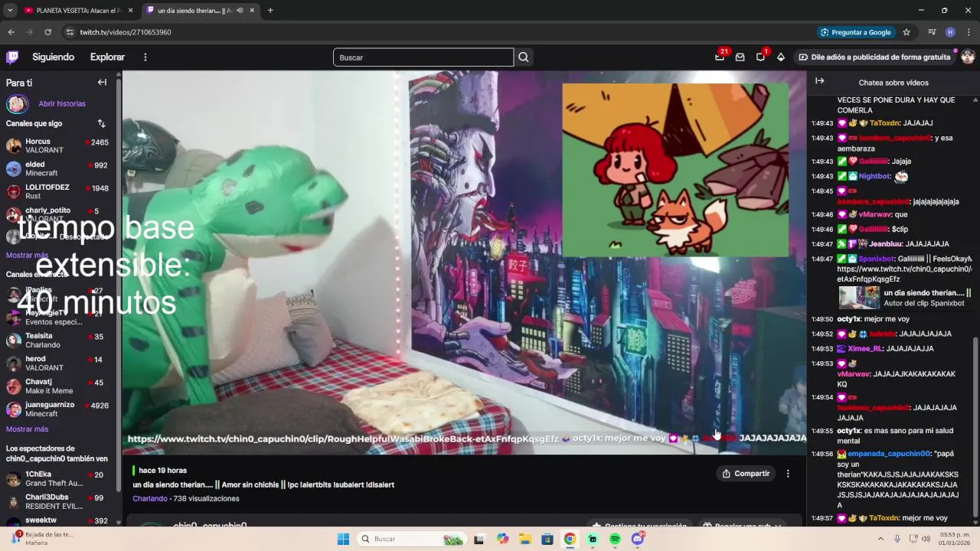
Task: Click Preguntar a Google button
Action: coord(855,32)
